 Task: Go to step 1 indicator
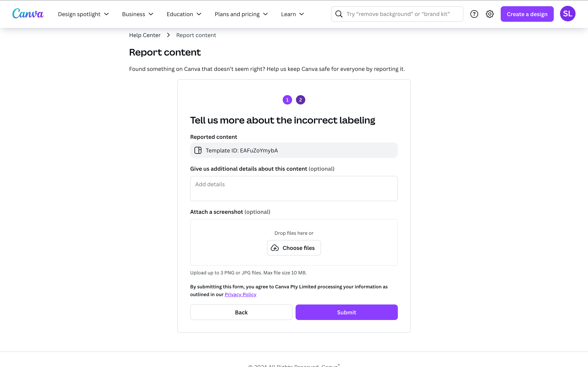(287, 100)
